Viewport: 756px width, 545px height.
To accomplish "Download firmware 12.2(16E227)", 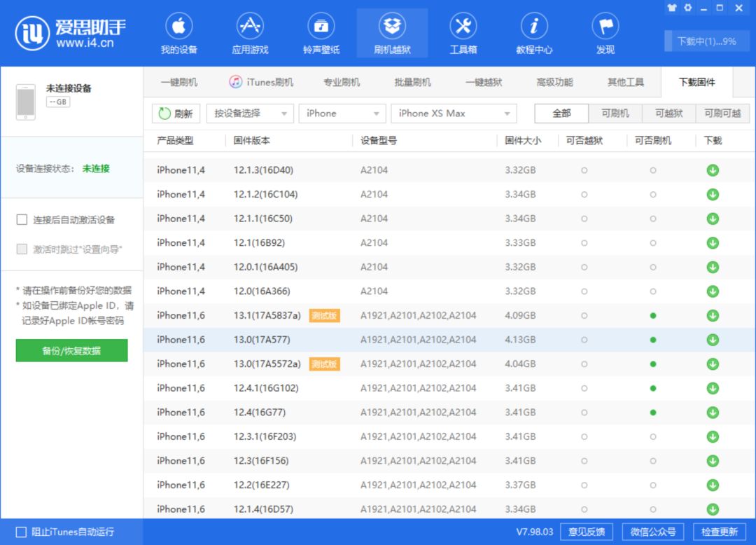I will tap(713, 485).
